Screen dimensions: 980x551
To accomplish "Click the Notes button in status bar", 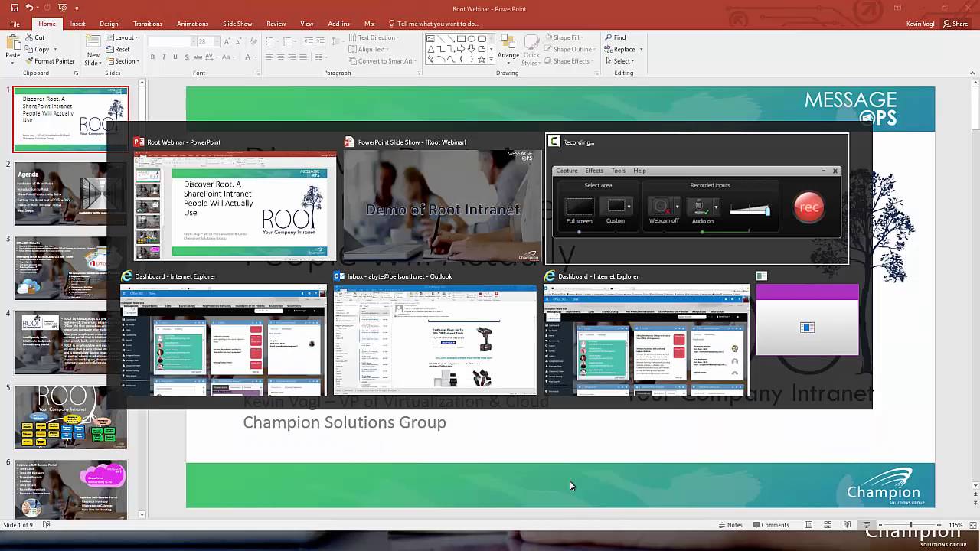I will click(x=731, y=525).
